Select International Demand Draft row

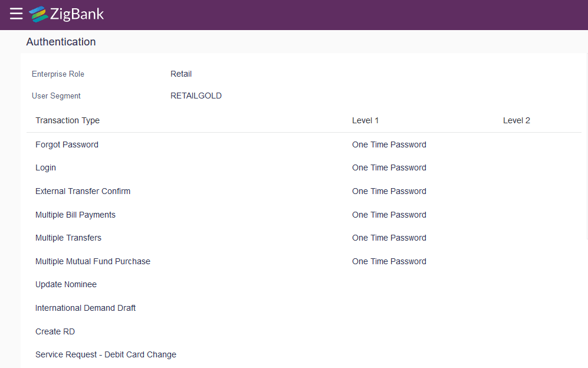[86, 308]
